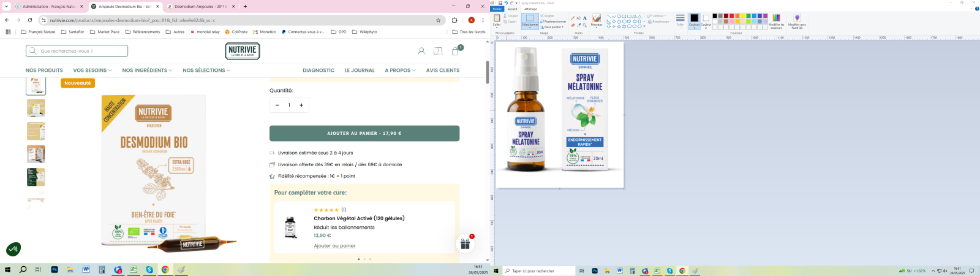Switch to Accueil tab in Paint
Screen dimensions: 980x276
pyautogui.click(x=512, y=9)
